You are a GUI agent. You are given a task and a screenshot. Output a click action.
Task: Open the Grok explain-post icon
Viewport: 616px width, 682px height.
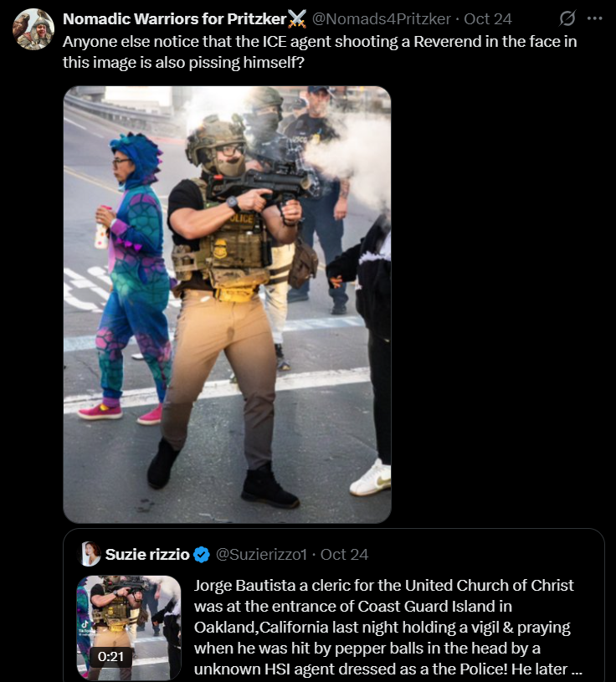point(567,18)
